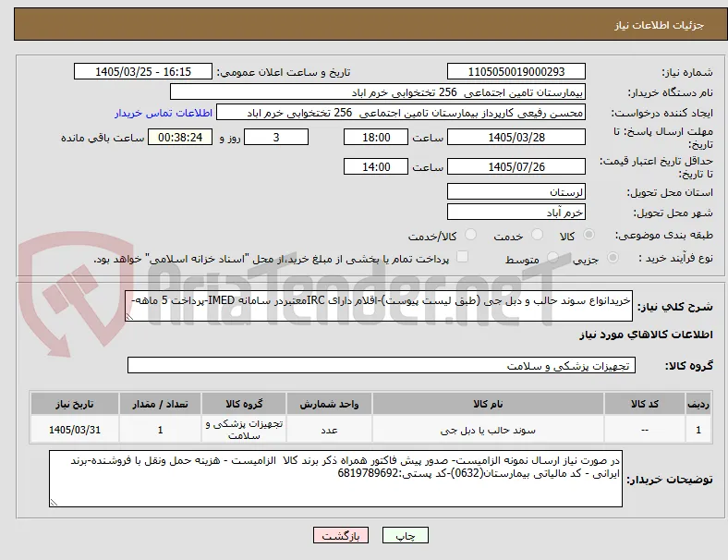
Task: Select the کالا radio button
Action: 588,235
